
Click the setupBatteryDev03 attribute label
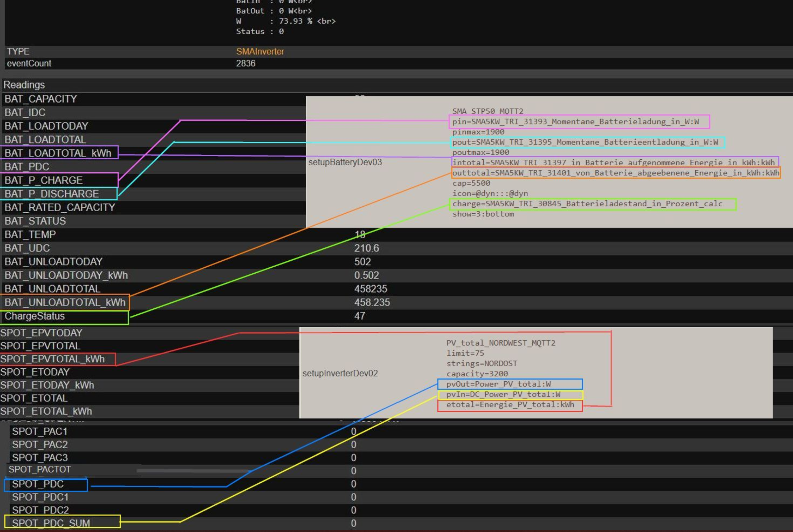pyautogui.click(x=345, y=162)
